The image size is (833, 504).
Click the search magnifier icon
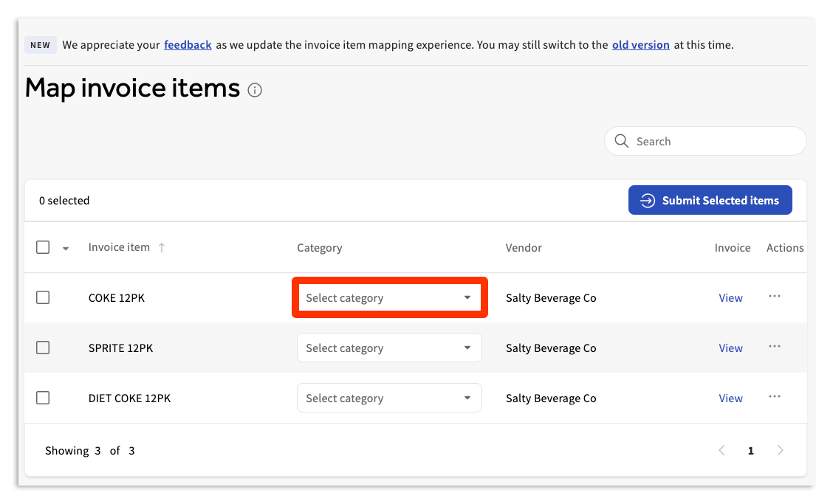(x=621, y=141)
